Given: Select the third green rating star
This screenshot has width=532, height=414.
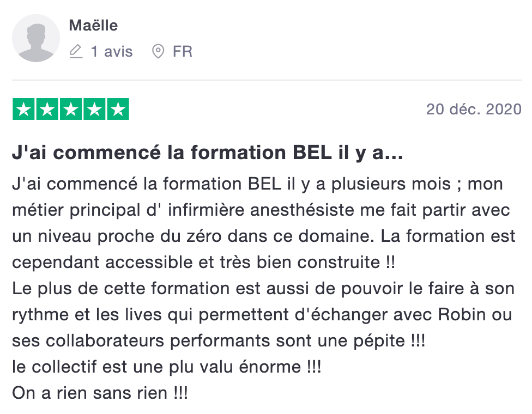Looking at the screenshot, I should 70,109.
